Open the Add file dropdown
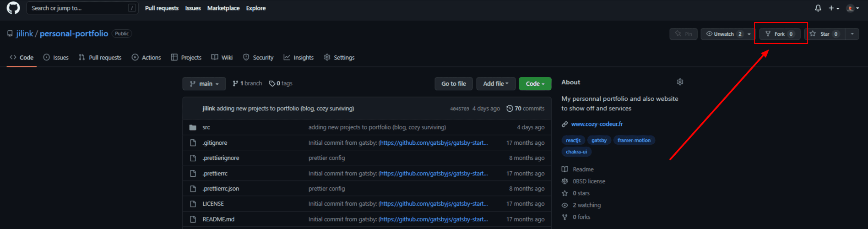 coord(496,83)
